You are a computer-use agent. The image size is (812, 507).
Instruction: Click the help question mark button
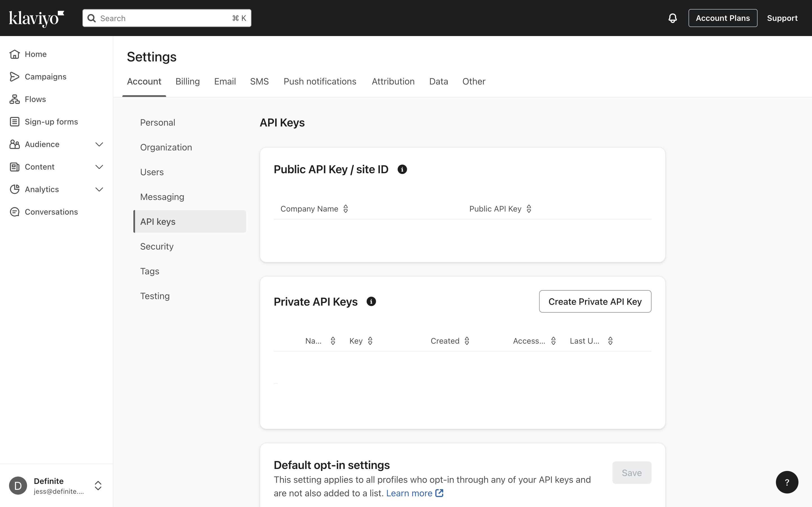point(787,482)
